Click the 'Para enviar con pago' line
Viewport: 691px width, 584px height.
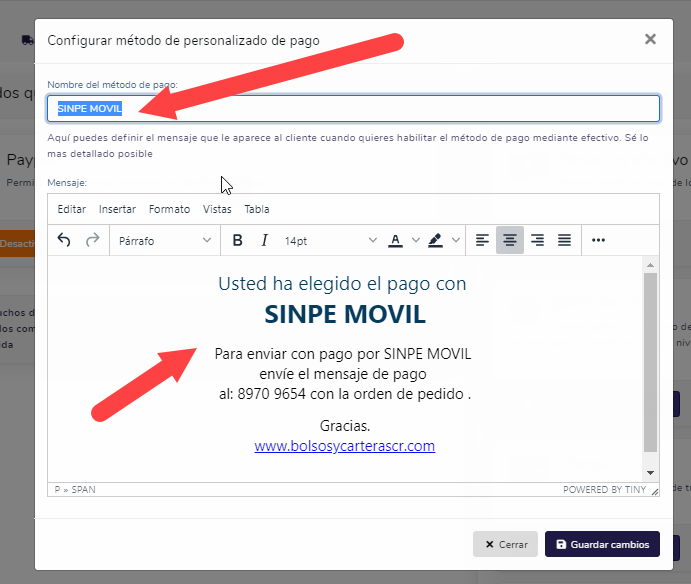point(342,354)
